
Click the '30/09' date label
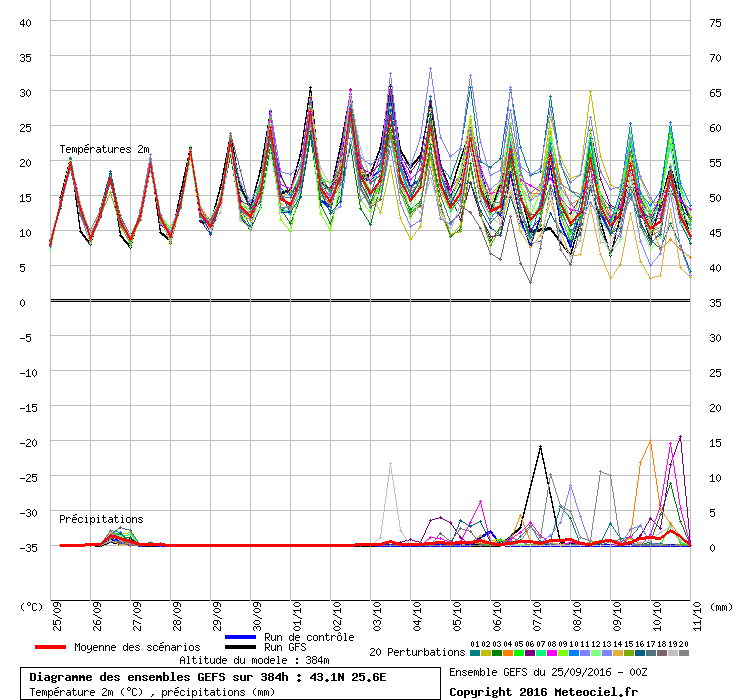[x=257, y=616]
